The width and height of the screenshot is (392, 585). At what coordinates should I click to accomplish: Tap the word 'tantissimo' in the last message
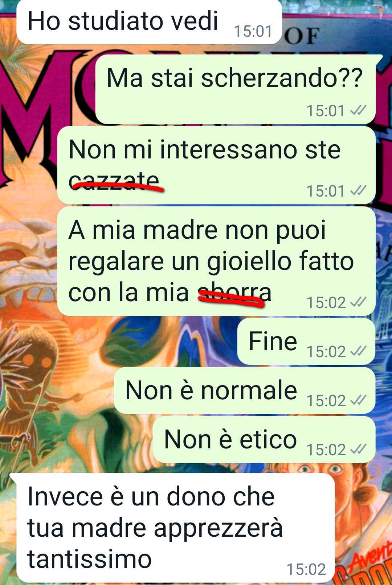pyautogui.click(x=89, y=559)
